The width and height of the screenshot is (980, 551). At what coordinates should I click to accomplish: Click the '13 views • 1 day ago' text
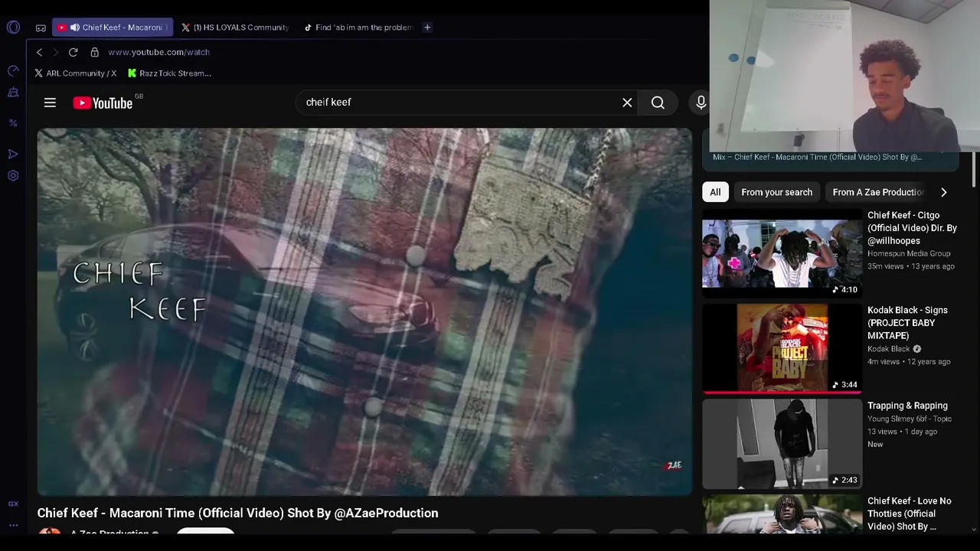(902, 432)
